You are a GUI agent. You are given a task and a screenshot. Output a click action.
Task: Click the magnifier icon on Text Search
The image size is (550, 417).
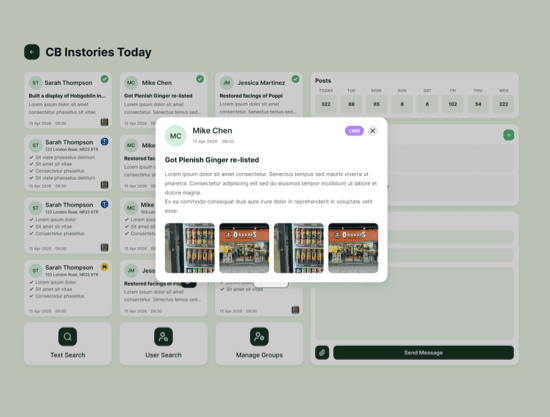click(68, 337)
